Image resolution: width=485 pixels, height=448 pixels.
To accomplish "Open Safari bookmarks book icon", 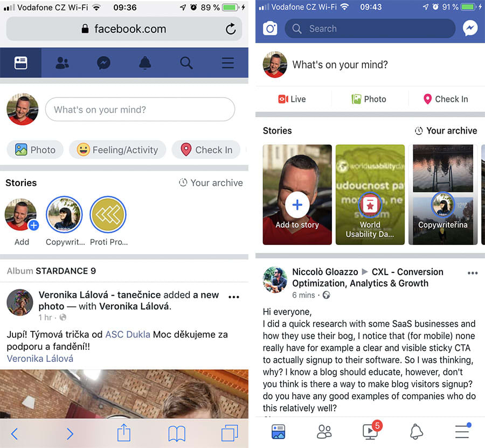I will (x=177, y=433).
